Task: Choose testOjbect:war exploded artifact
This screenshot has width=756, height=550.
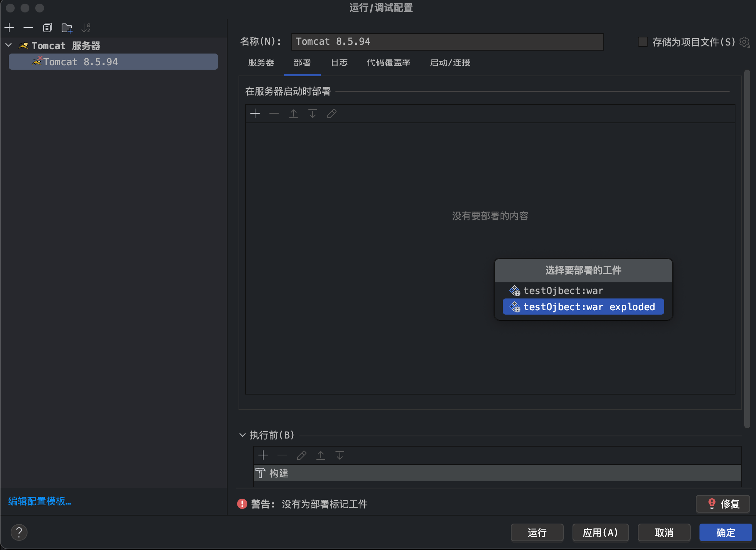Action: [x=583, y=307]
